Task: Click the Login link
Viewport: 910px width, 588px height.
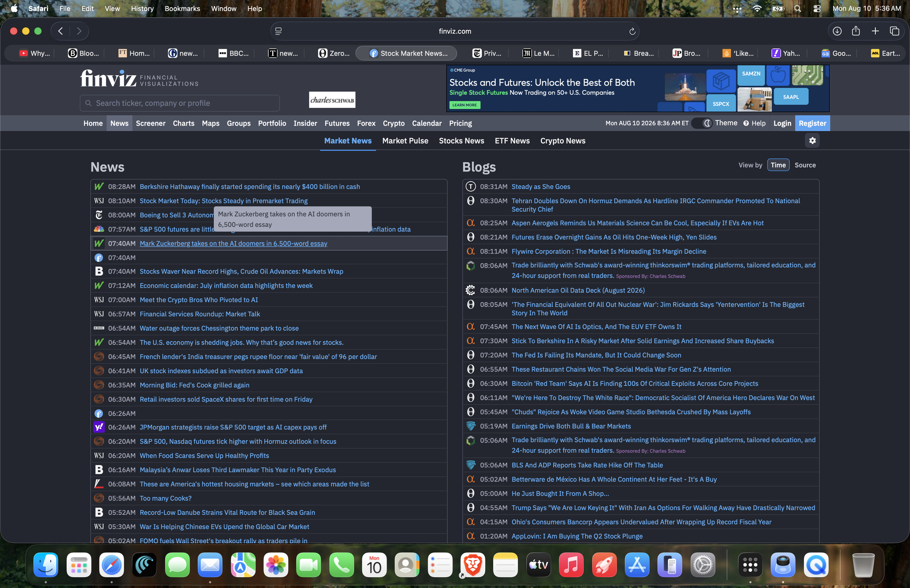Action: click(782, 123)
